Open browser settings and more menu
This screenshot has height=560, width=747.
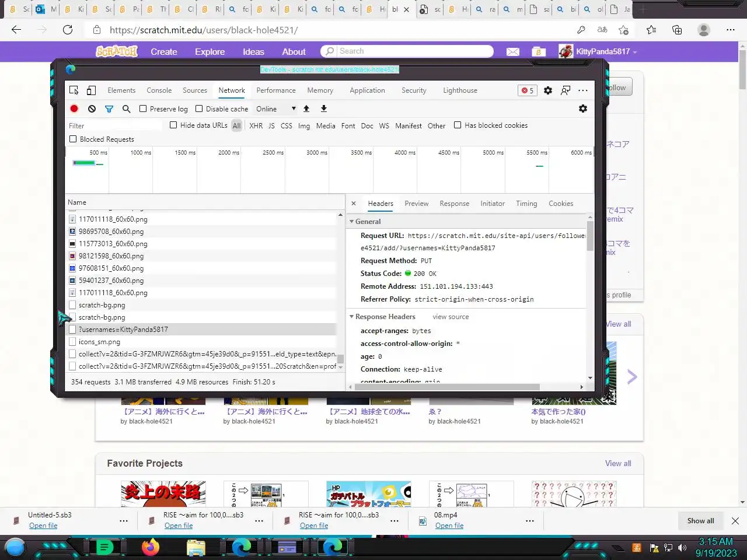click(x=731, y=30)
